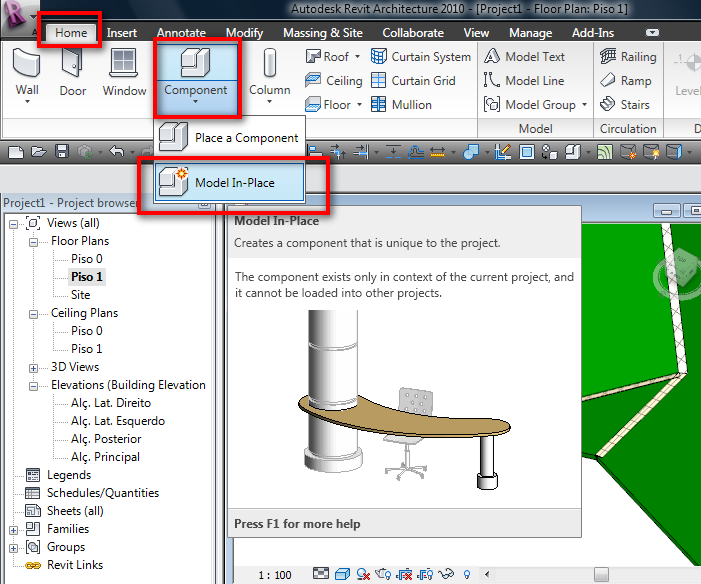
Task: Open Schedules/Quantities in project browser
Action: pyautogui.click(x=103, y=493)
